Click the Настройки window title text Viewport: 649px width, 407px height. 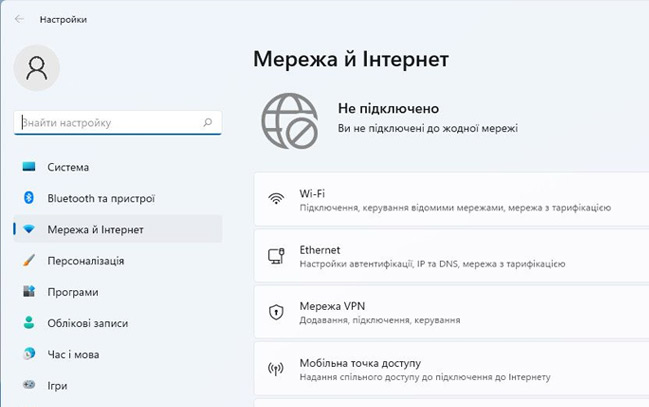pos(63,19)
